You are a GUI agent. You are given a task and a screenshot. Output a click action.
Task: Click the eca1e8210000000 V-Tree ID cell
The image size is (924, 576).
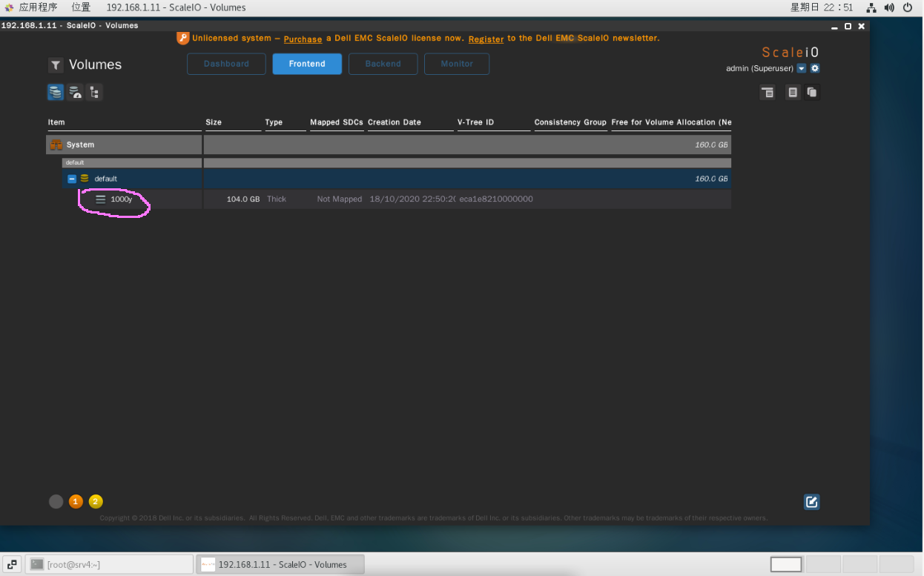tap(496, 199)
